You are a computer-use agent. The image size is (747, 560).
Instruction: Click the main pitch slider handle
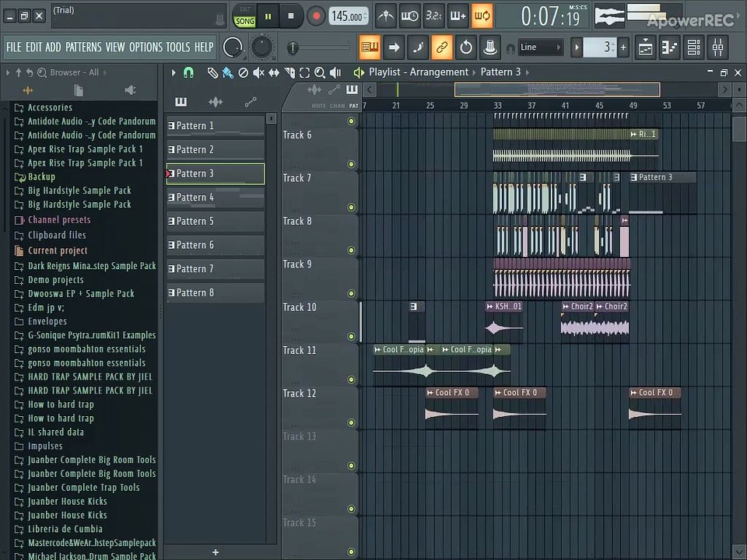293,47
